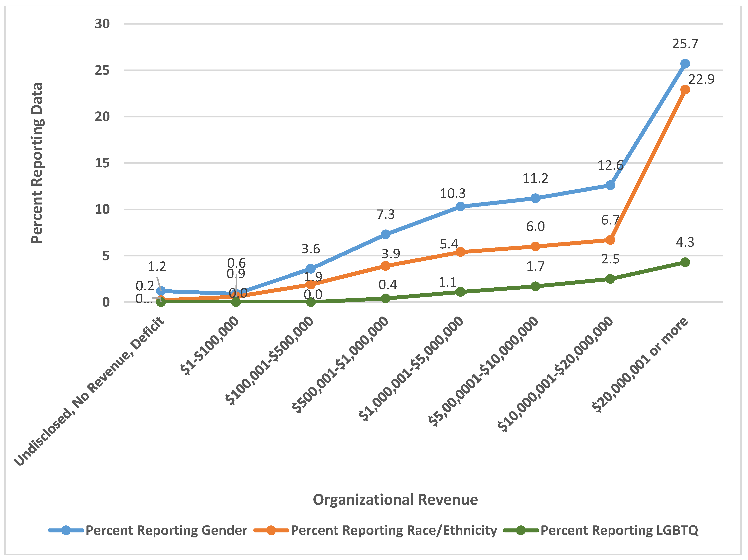Click the 30 value on vertical axis

[102, 24]
